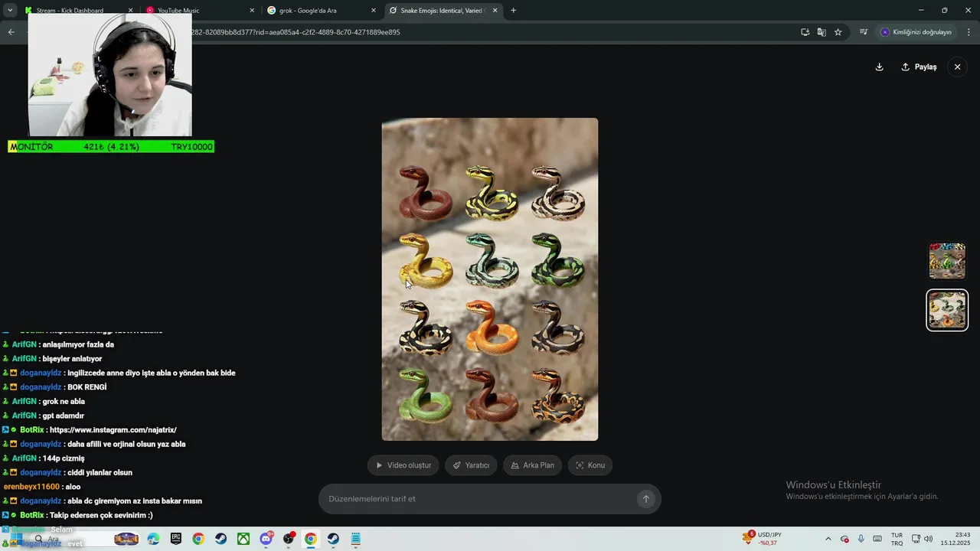Install app icon in address bar
The width and height of the screenshot is (980, 551).
[x=805, y=32]
